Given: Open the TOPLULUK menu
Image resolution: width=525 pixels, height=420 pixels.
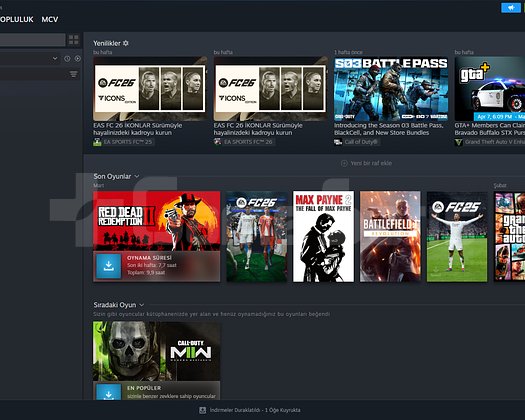Looking at the screenshot, I should [x=17, y=19].
